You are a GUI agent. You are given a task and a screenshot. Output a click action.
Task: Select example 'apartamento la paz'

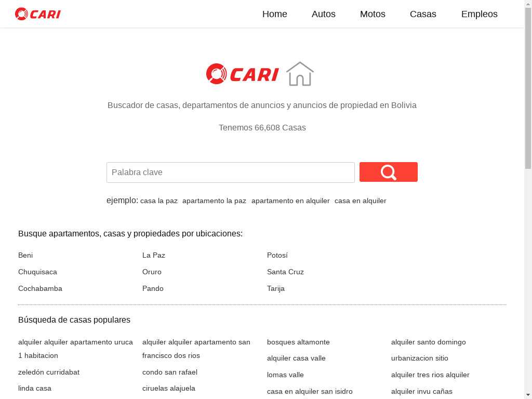coord(214,201)
